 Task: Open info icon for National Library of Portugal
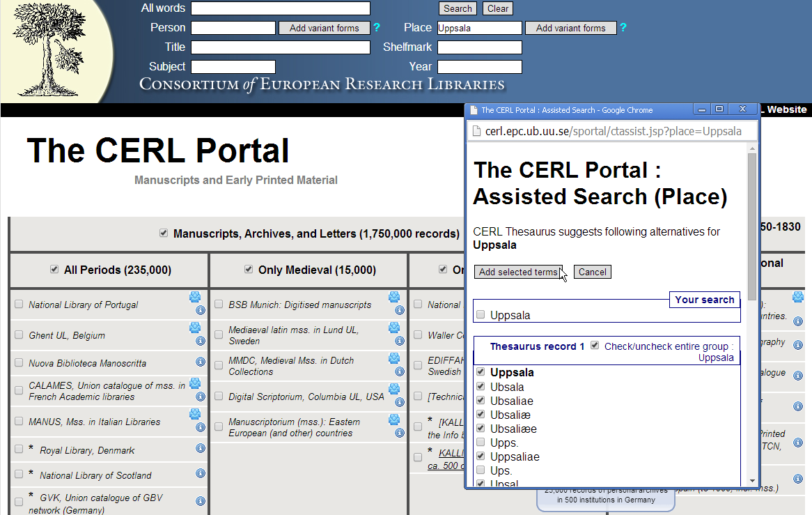point(201,310)
